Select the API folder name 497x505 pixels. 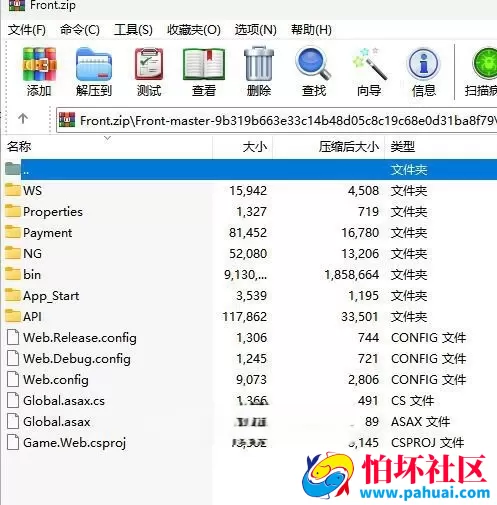click(32, 317)
